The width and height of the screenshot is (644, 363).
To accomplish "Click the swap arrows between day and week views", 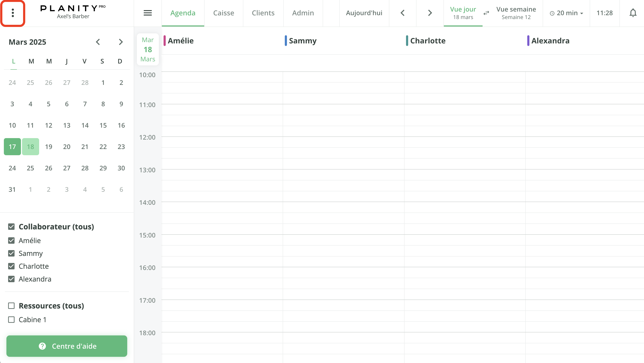I will 486,13.
